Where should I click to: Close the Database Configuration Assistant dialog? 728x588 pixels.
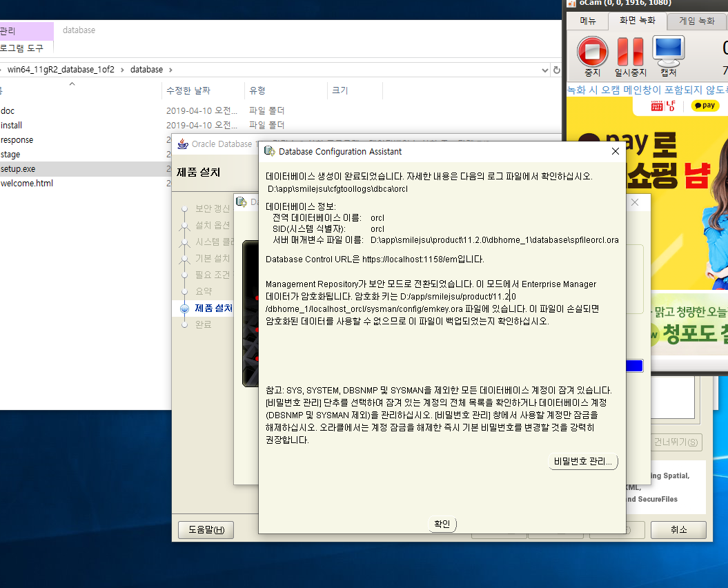pyautogui.click(x=616, y=151)
